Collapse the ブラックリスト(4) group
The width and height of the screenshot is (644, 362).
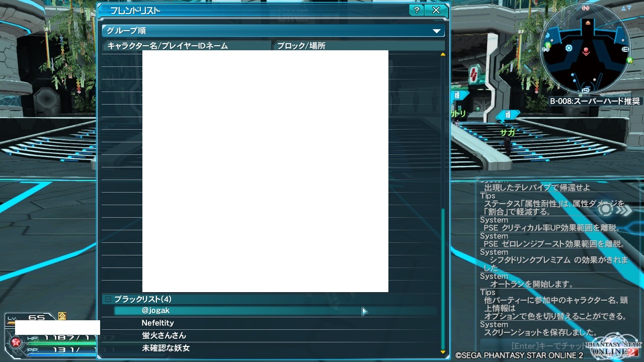tap(108, 299)
